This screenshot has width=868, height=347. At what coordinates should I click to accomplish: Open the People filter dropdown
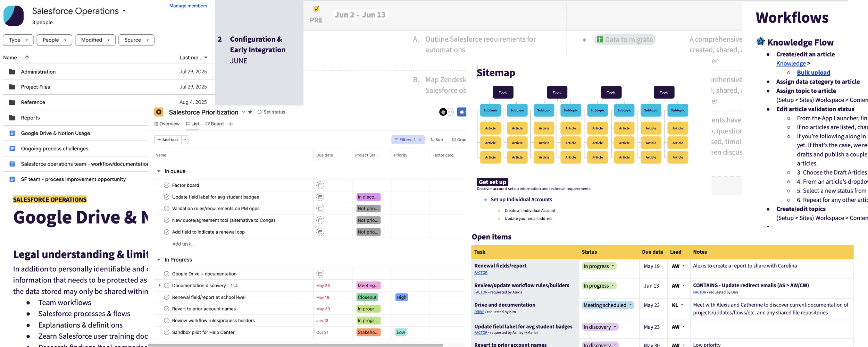click(x=54, y=40)
